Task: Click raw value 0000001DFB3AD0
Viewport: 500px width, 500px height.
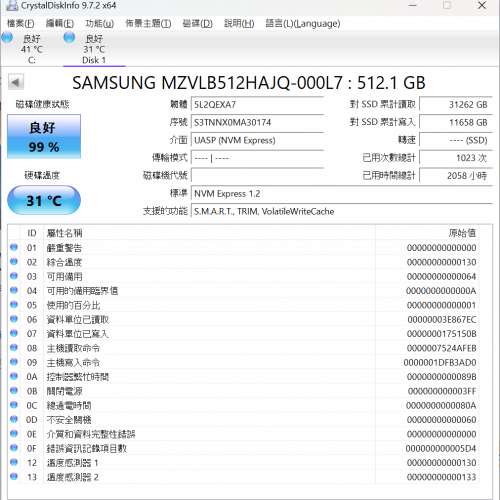Action: [440, 362]
